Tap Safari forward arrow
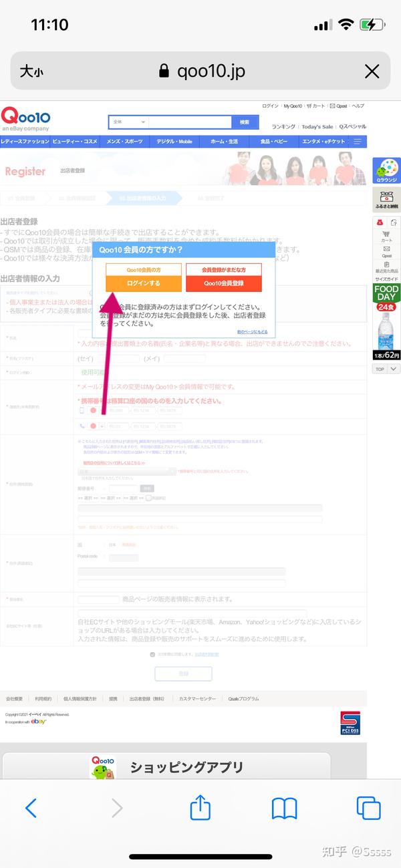Screen dimensions: 401x868 click(117, 808)
